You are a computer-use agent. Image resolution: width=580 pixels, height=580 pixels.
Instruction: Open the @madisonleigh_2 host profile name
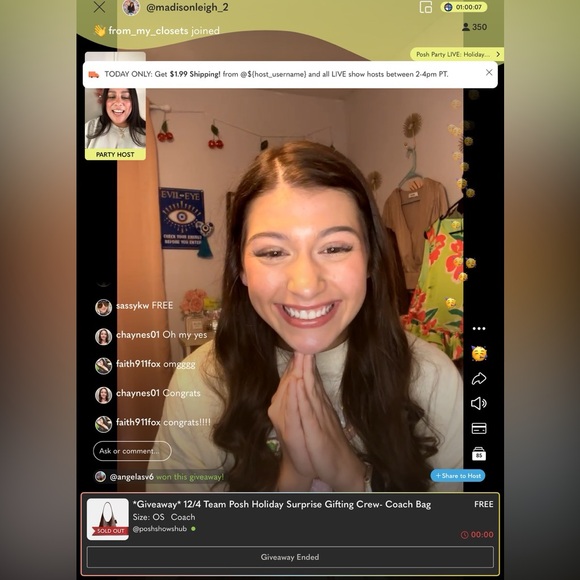[x=187, y=7]
